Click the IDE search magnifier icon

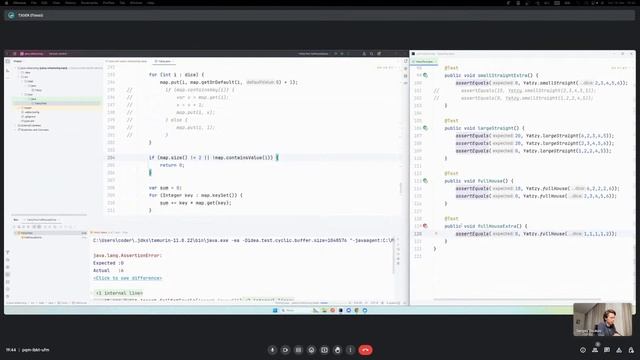[371, 53]
